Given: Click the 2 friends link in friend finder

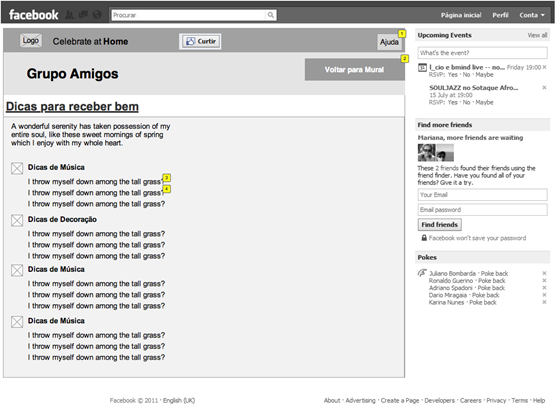Looking at the screenshot, I should [x=447, y=168].
